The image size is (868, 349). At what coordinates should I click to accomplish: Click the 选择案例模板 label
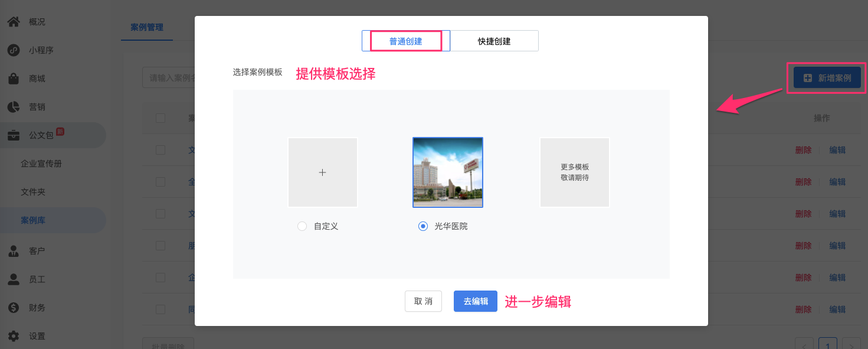[x=257, y=73]
